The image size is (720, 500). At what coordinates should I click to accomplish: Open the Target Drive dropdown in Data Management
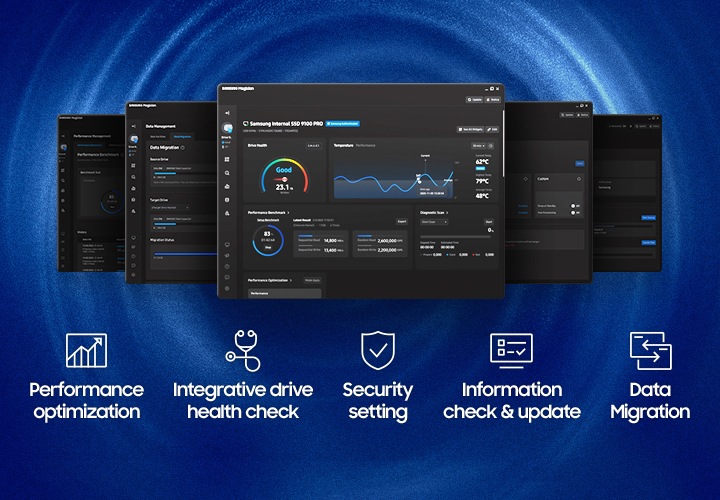169,208
